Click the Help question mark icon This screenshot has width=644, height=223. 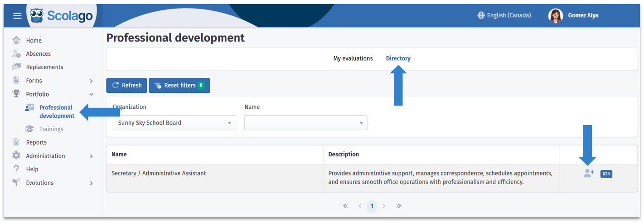click(16, 169)
